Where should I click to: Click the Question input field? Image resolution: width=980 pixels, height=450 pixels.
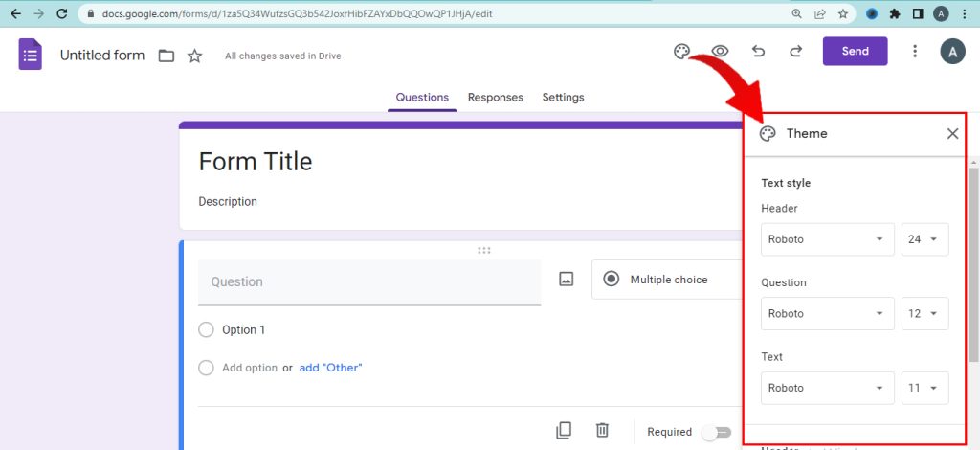click(368, 282)
